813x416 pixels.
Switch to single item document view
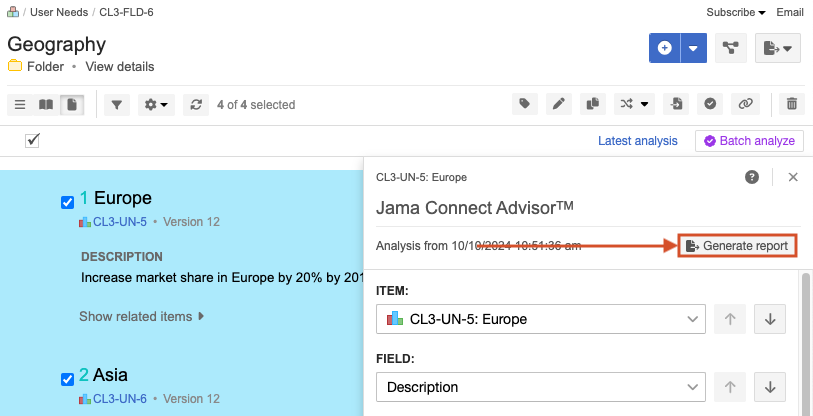[72, 105]
